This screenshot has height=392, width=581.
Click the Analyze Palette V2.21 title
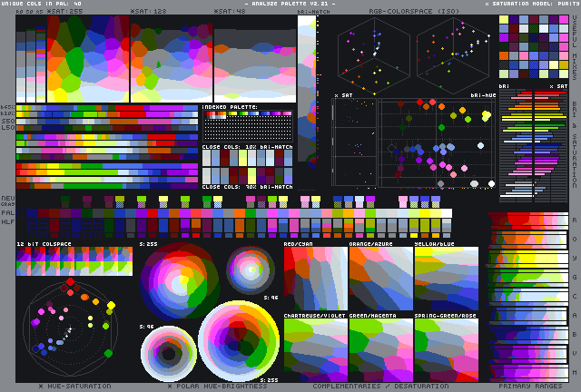tap(290, 4)
